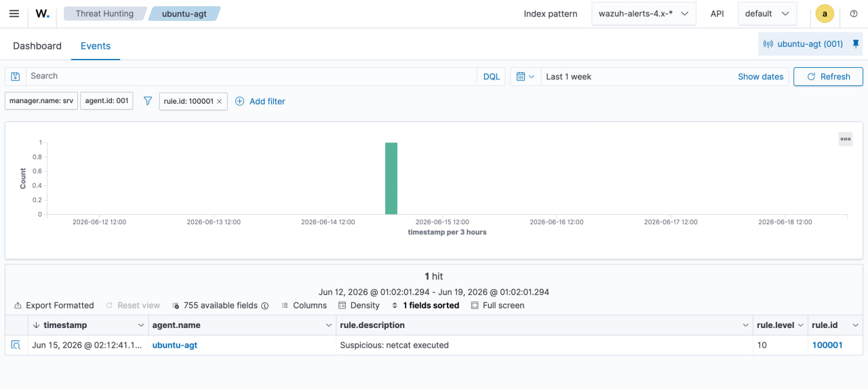Viewport: 868px width, 389px height.
Task: Add a new filter
Action: coord(260,102)
